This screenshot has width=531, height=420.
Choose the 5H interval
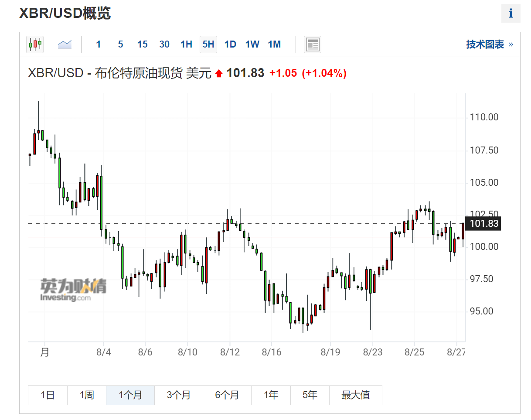click(x=208, y=44)
